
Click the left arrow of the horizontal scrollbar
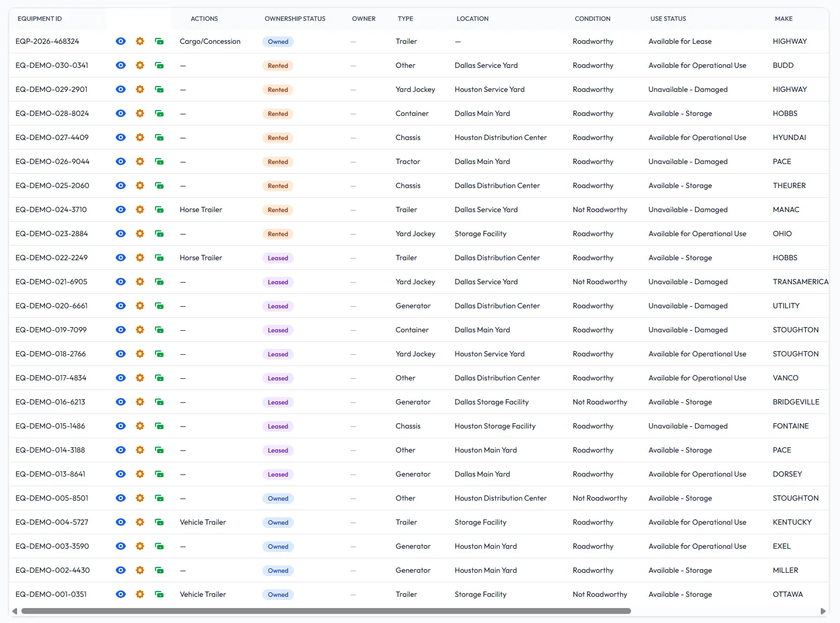tap(14, 611)
